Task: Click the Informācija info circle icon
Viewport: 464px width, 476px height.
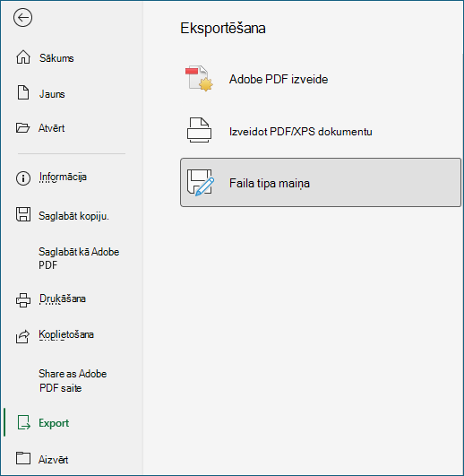Action: (23, 177)
